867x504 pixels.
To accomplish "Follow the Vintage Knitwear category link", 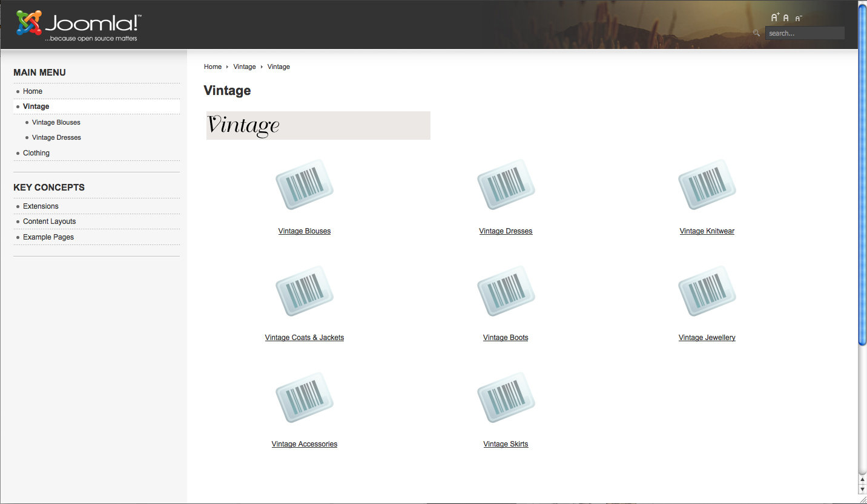I will pos(707,231).
